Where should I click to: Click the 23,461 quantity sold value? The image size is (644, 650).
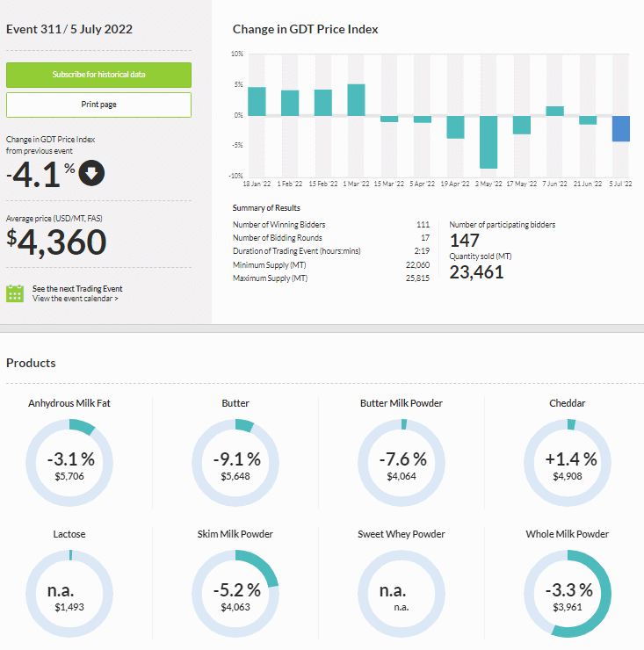(x=476, y=272)
